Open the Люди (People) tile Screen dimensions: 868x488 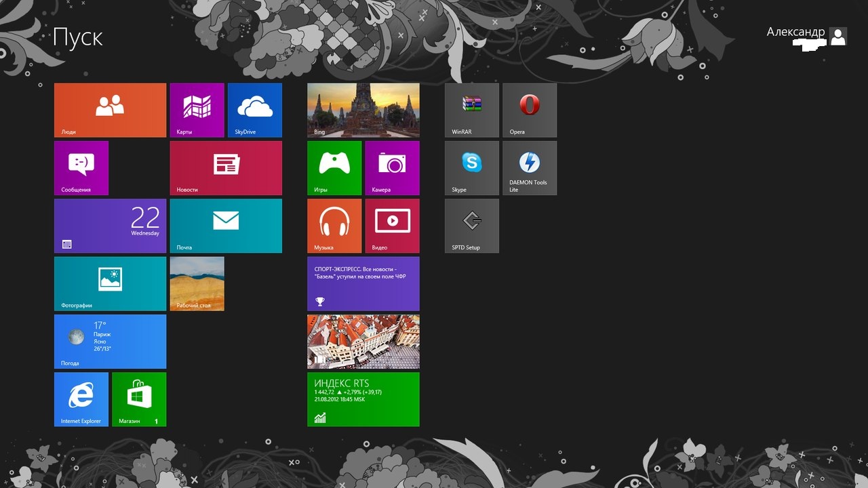[x=110, y=110]
